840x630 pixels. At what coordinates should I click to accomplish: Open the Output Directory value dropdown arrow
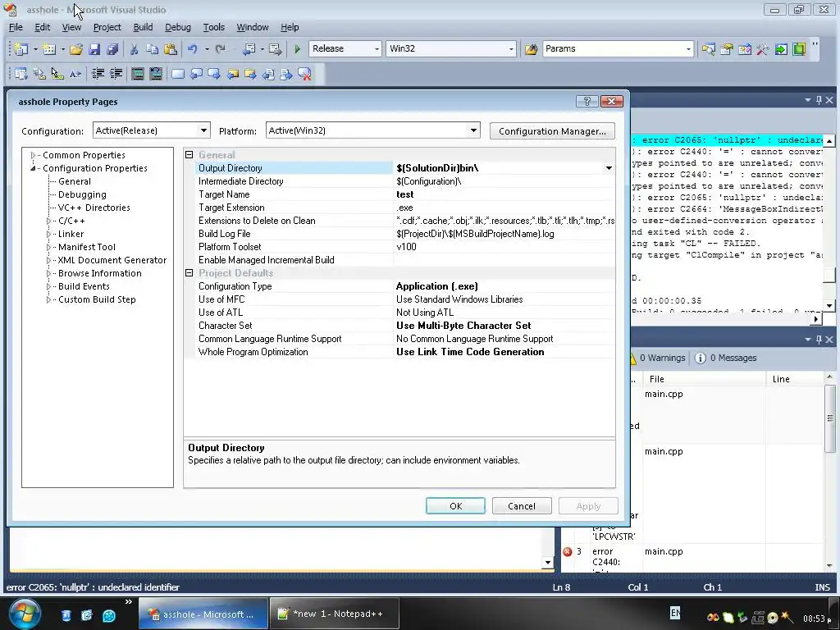click(x=609, y=168)
